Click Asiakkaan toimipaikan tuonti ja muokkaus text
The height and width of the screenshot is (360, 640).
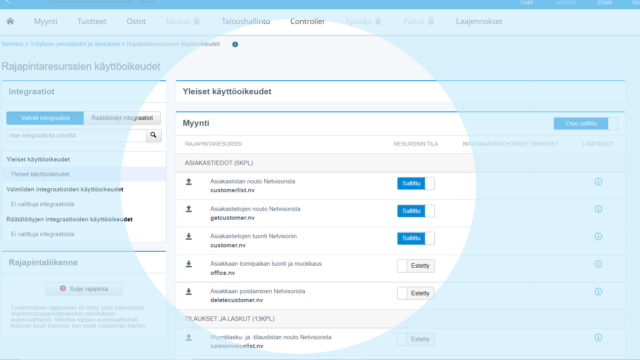pos(266,264)
